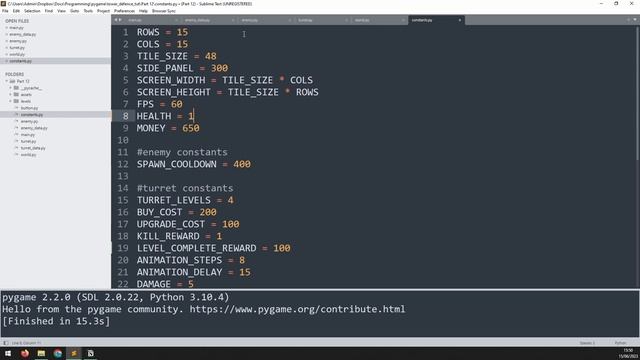Open taskbar clock and date
The height and width of the screenshot is (360, 640).
[x=628, y=353]
